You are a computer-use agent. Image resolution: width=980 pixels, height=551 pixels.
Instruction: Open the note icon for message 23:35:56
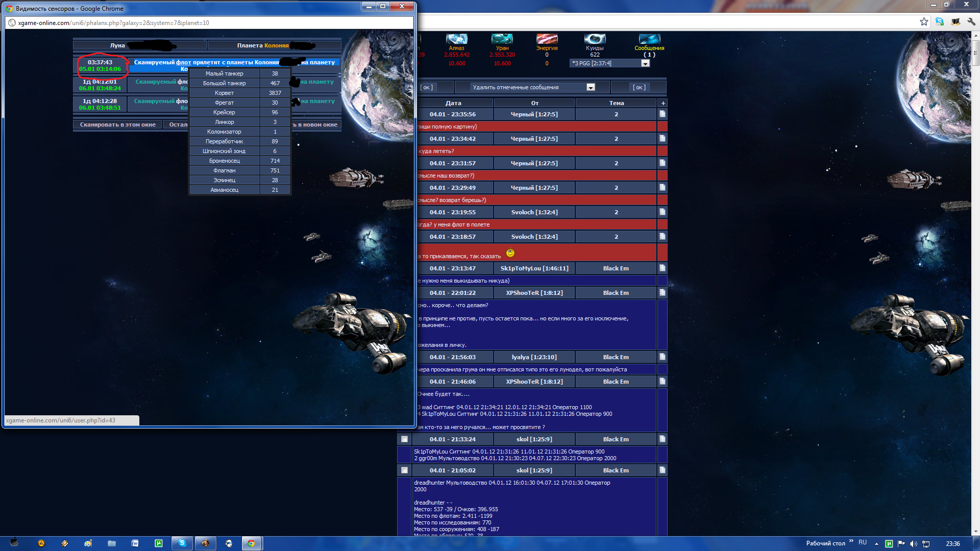662,114
